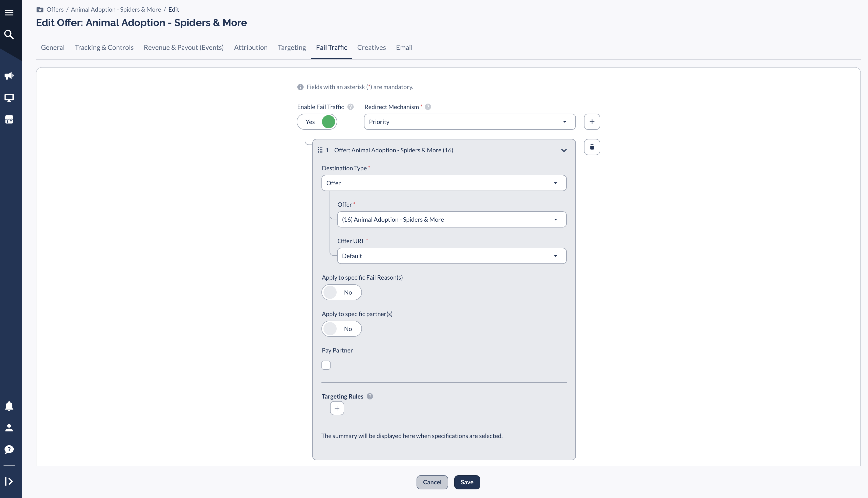This screenshot has height=498, width=868.
Task: Switch to Creatives tab
Action: [371, 48]
